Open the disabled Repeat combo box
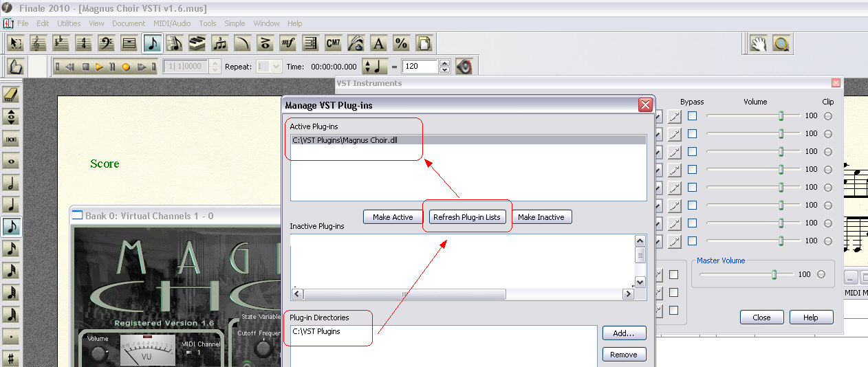This screenshot has width=868, height=367. [269, 67]
